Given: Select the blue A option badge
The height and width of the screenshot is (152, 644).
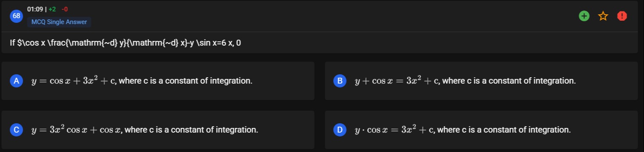Looking at the screenshot, I should pyautogui.click(x=16, y=81).
